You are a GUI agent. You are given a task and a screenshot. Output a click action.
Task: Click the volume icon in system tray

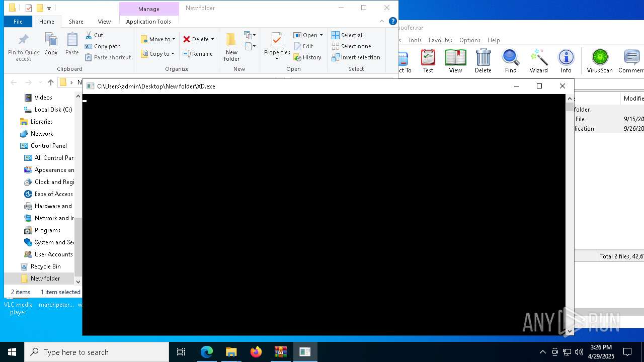tap(579, 352)
